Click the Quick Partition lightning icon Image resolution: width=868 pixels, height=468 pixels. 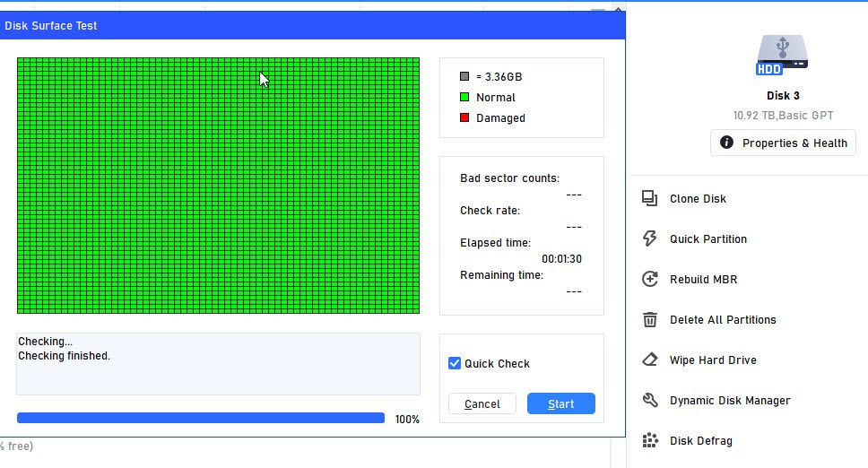pyautogui.click(x=650, y=238)
